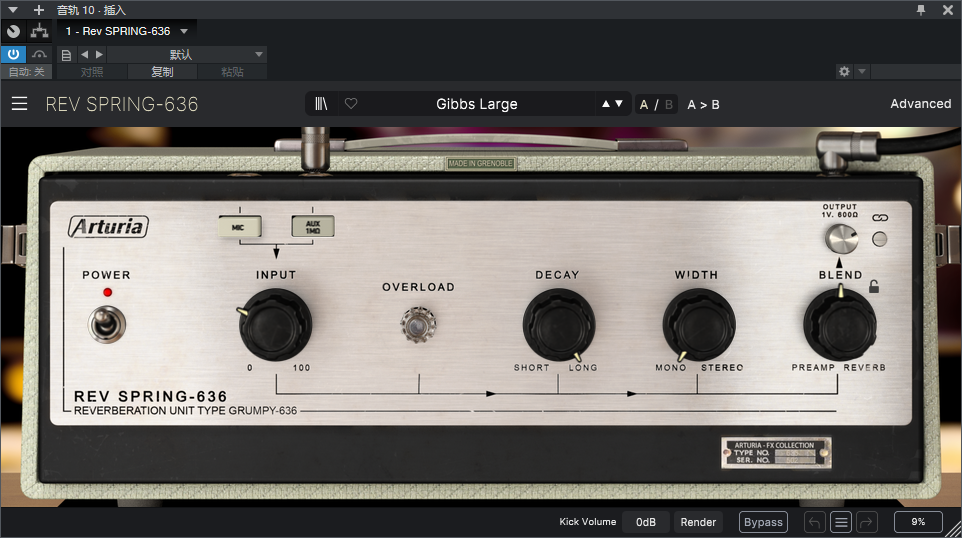The width and height of the screenshot is (962, 538).
Task: Click the round knob icon in host bar
Action: pos(13,31)
